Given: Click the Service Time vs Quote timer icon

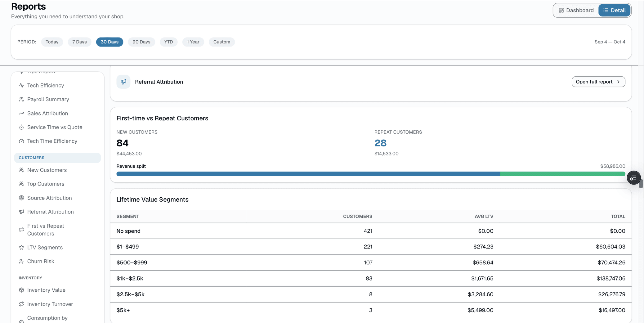Looking at the screenshot, I should point(21,127).
